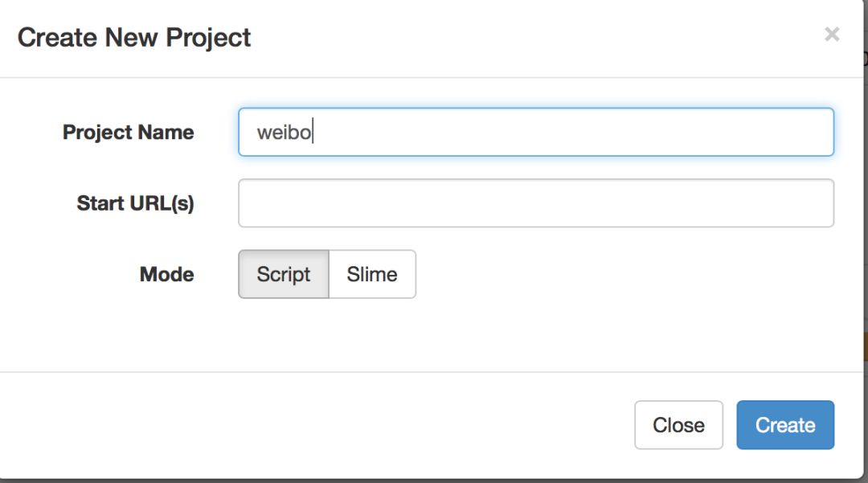The height and width of the screenshot is (483, 868).
Task: Click the space between Project Name label and field
Action: 216,133
